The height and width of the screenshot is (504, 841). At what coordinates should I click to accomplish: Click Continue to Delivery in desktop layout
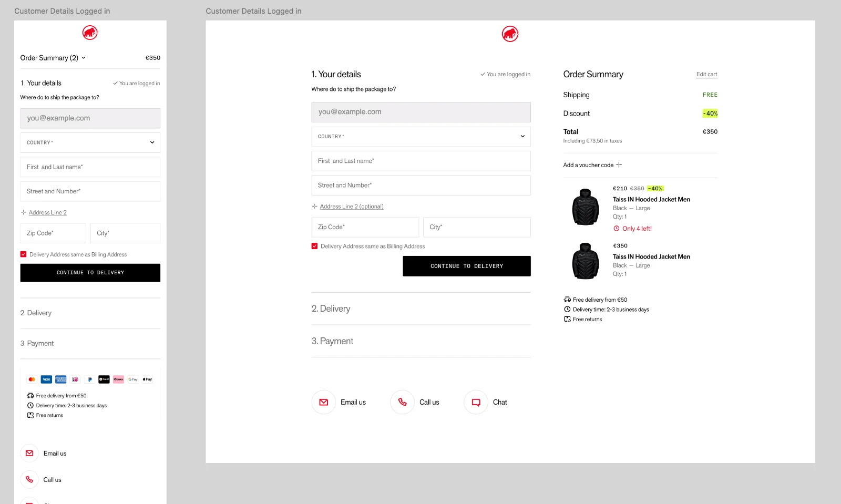coord(466,266)
